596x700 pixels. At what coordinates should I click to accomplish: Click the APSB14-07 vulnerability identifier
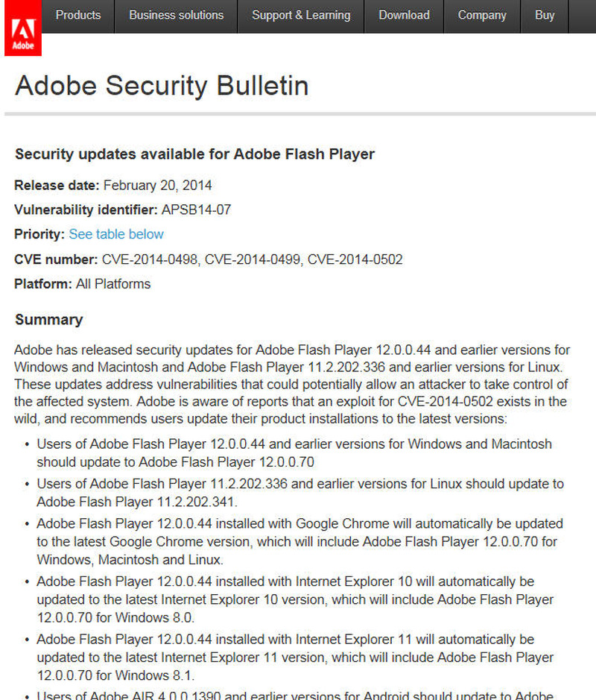196,209
